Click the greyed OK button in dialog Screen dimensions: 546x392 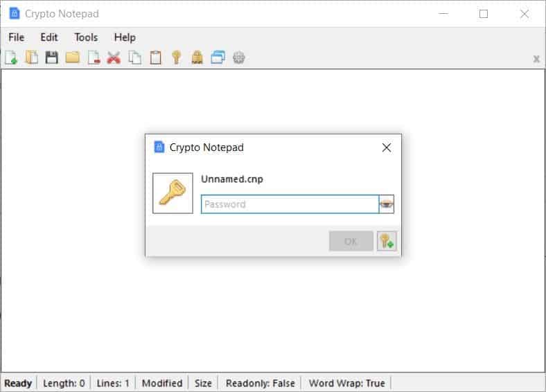(351, 241)
